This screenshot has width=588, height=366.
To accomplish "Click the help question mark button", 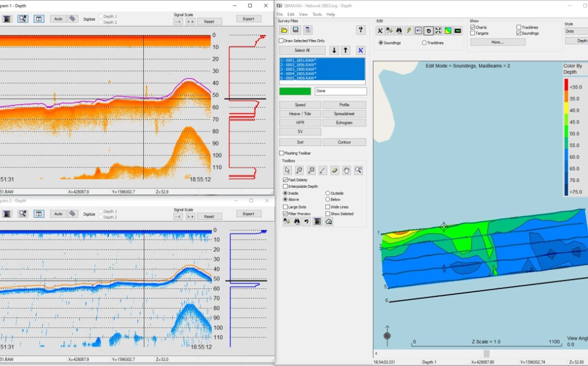I will pos(361,30).
